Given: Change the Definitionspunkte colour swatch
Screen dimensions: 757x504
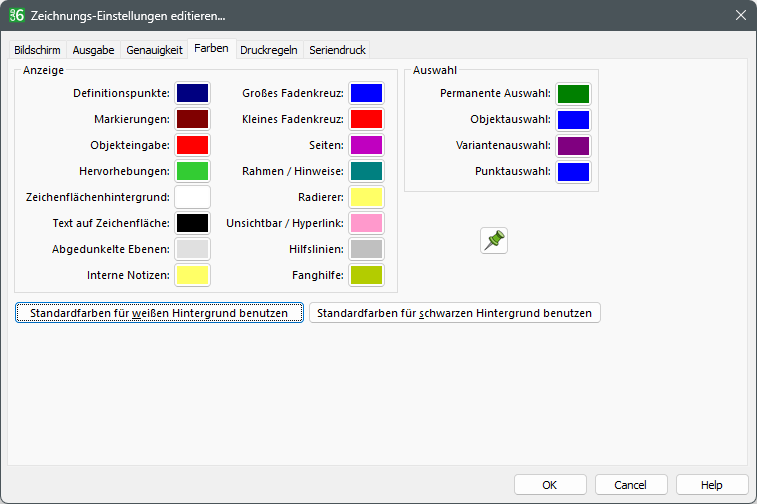Looking at the screenshot, I should point(192,93).
